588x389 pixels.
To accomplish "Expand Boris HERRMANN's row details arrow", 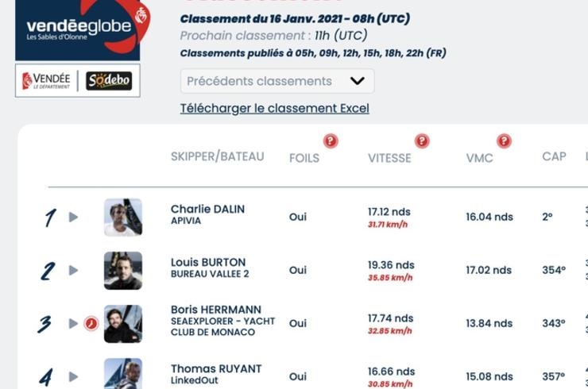I will click(73, 323).
